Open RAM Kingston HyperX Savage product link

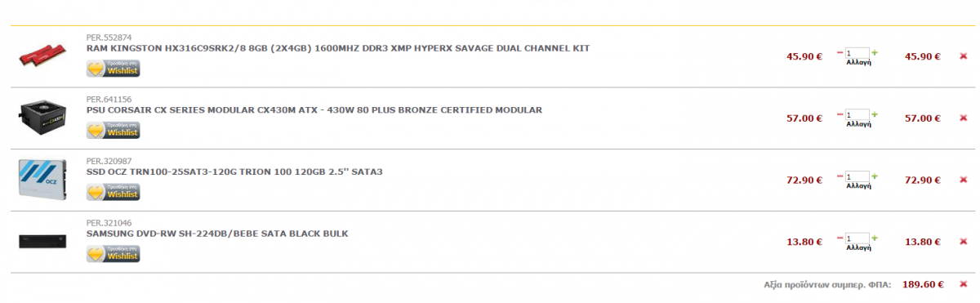[x=338, y=48]
